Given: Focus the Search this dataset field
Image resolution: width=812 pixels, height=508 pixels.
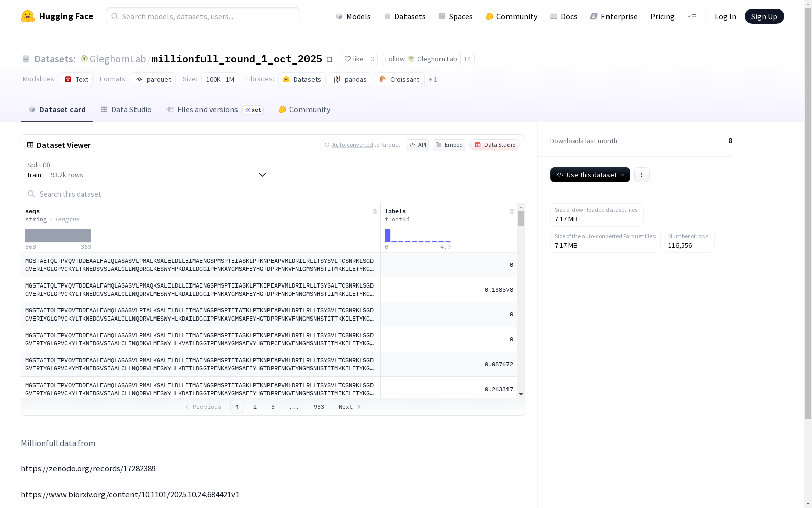Looking at the screenshot, I should [x=273, y=194].
